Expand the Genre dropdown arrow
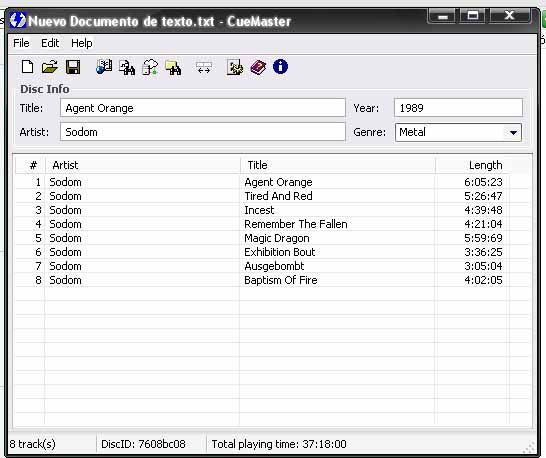The height and width of the screenshot is (458, 546). click(x=513, y=132)
